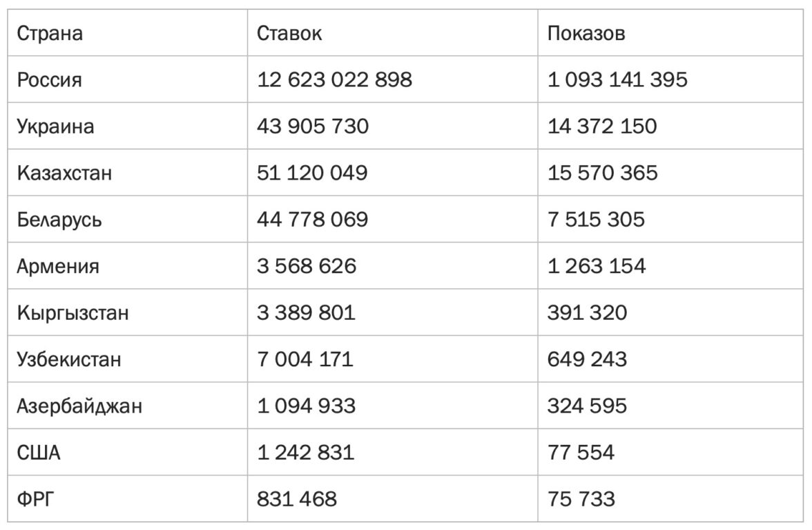Select the cell containing 7 515 305
Screen dimensions: 812x530
point(596,220)
